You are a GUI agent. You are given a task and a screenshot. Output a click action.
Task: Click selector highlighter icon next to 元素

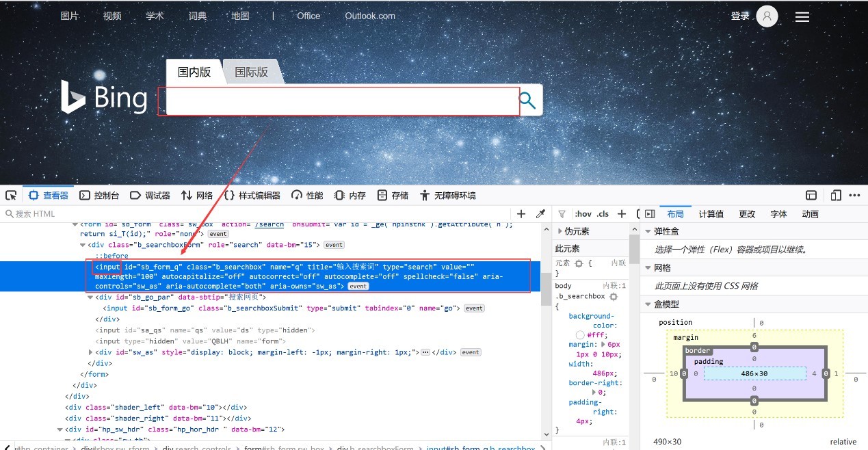tap(579, 263)
